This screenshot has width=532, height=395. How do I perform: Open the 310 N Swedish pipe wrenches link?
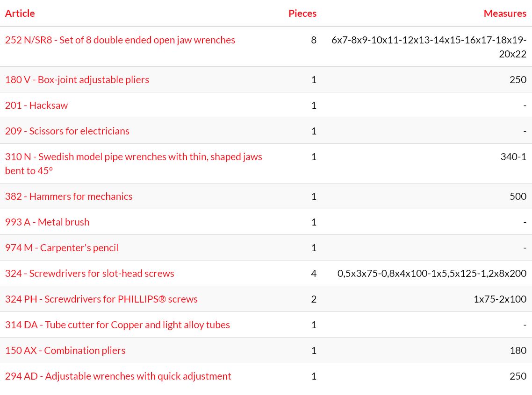(133, 163)
